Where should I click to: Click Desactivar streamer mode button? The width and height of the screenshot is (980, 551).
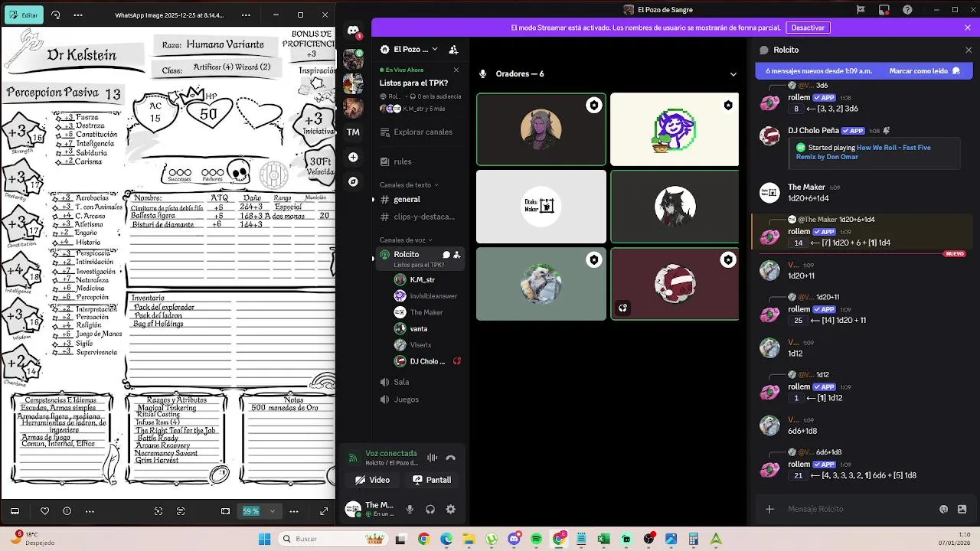point(808,28)
